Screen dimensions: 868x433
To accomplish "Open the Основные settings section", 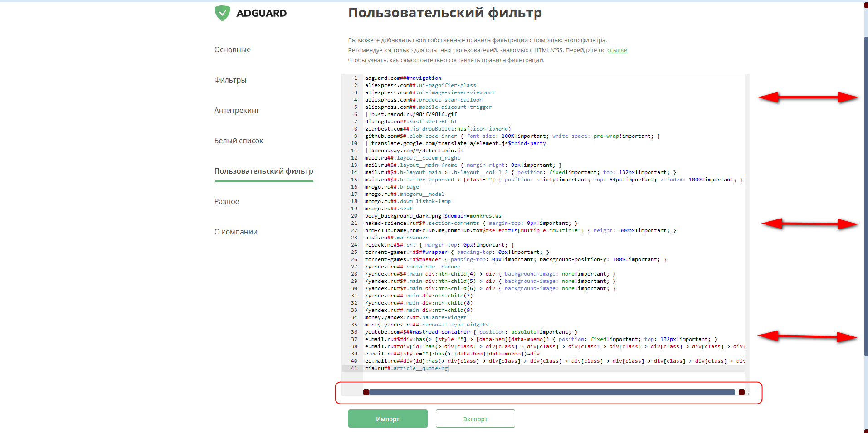I will pos(232,49).
